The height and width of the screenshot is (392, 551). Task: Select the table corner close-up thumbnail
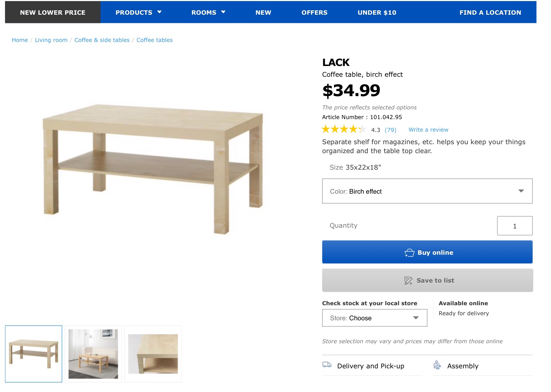pos(153,354)
